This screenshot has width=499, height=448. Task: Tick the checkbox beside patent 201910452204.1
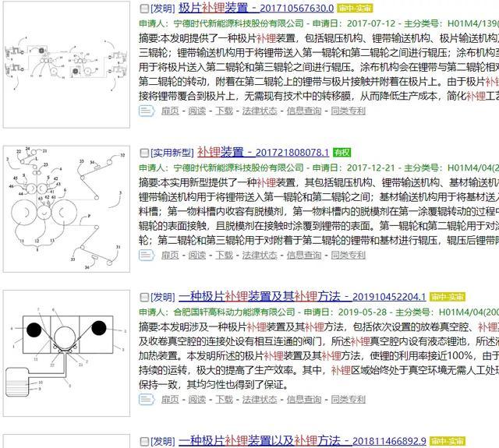(x=144, y=298)
